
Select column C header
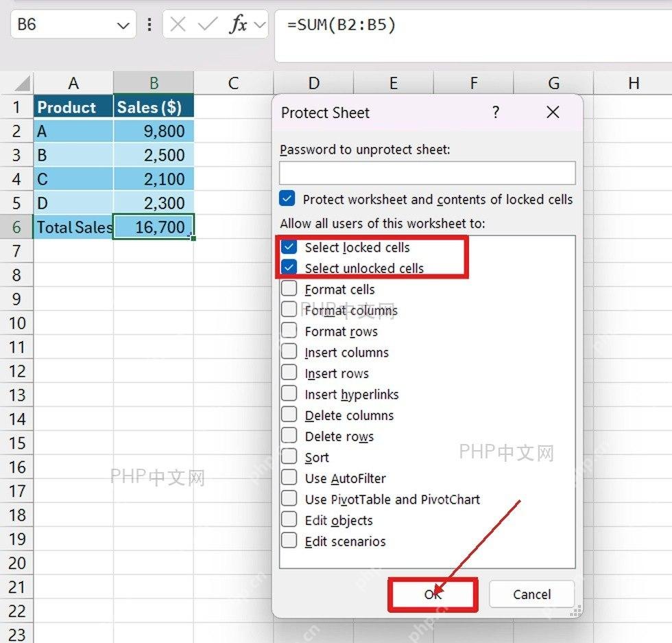[x=234, y=83]
